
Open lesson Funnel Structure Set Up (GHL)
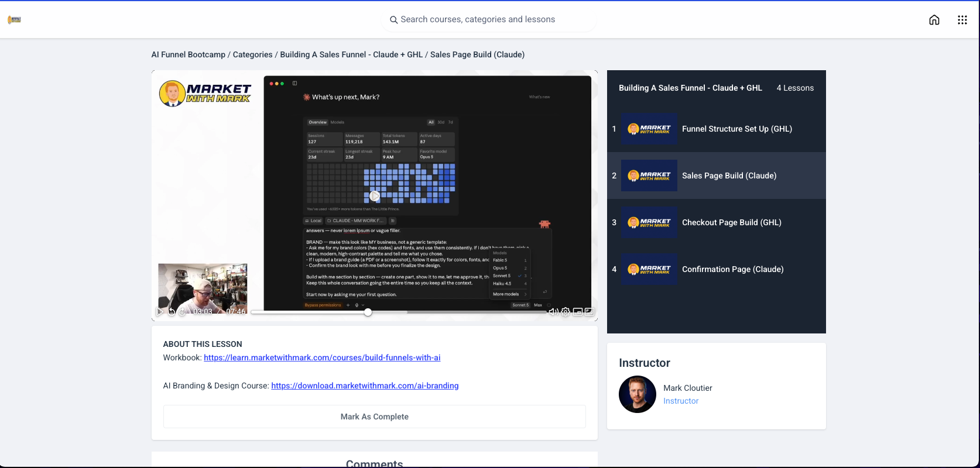[x=717, y=129]
